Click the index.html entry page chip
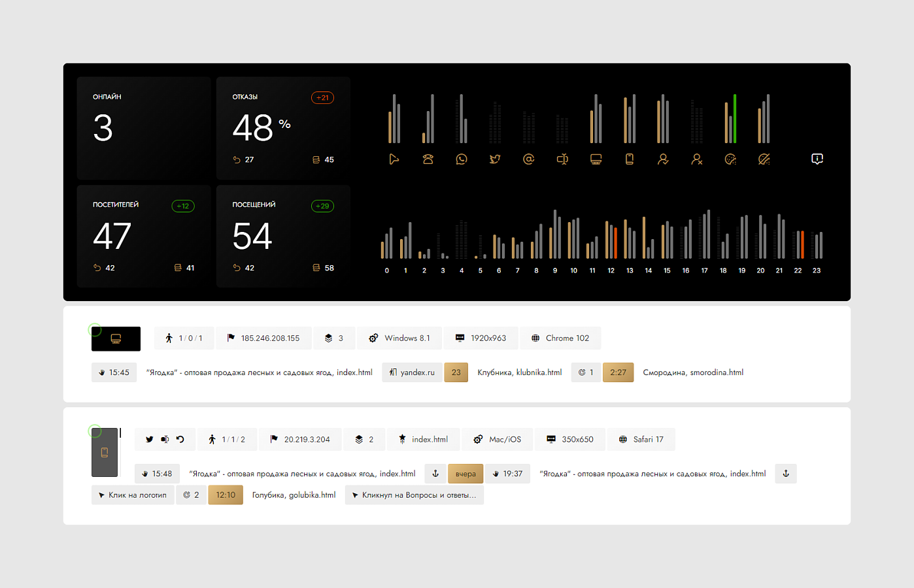Screen dimensions: 914x588 click(423, 440)
